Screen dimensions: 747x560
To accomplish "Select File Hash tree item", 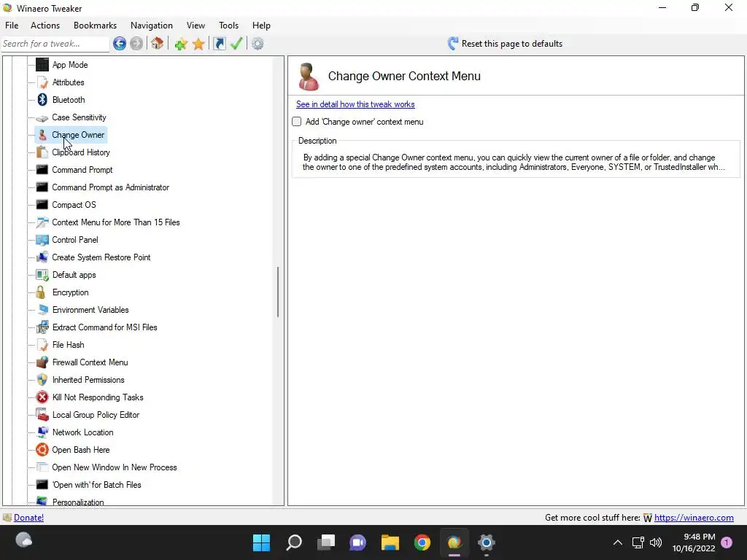I will (x=68, y=345).
